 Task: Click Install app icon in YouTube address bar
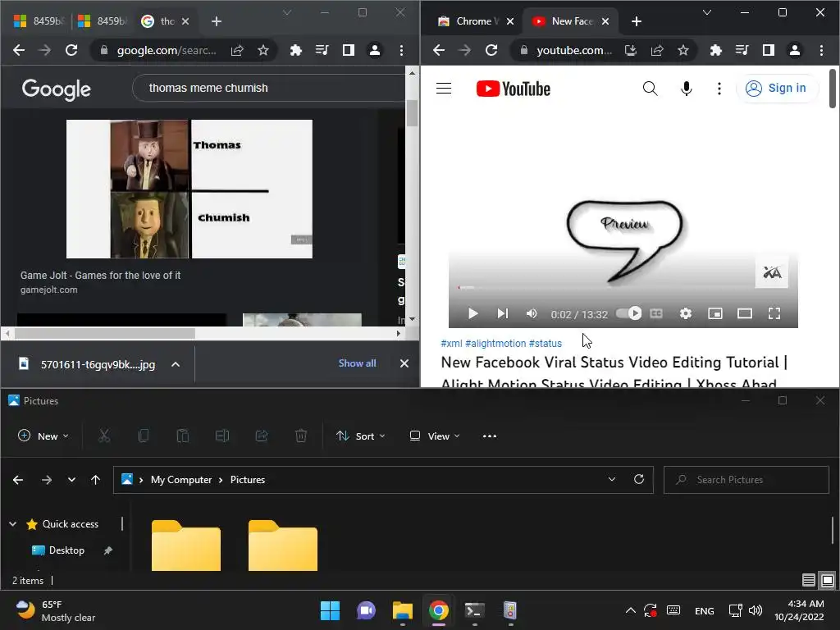click(x=631, y=50)
